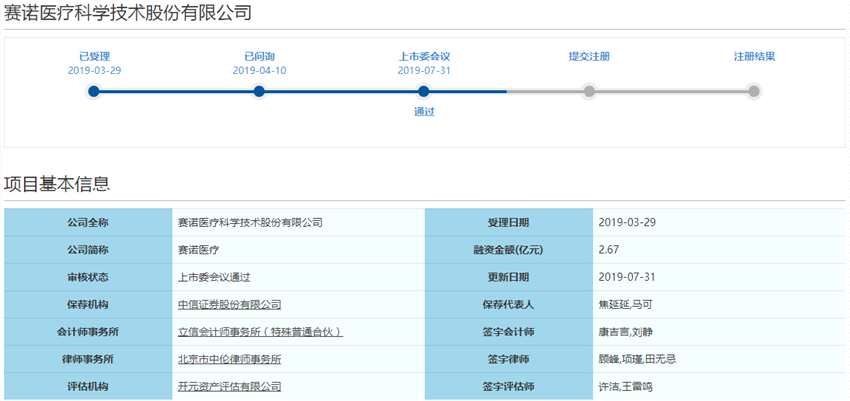Click the 已受理 timeline dot

94,92
